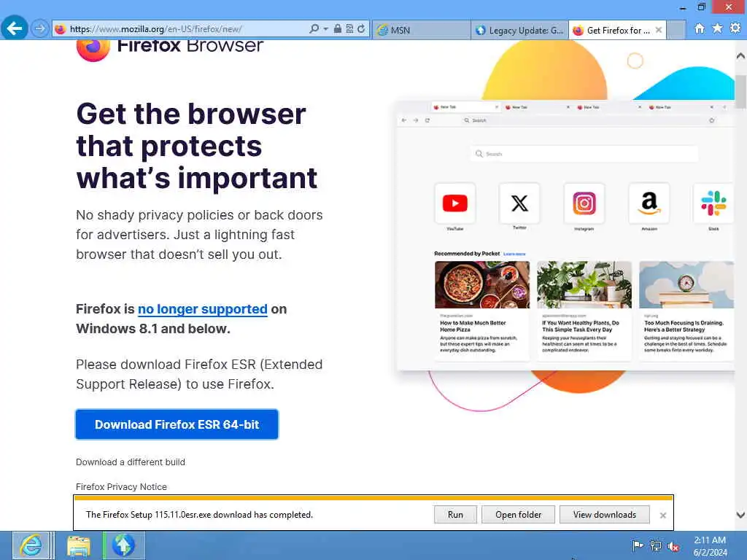747x560 pixels.
Task: Open Internet Explorer from the taskbar
Action: click(x=31, y=545)
